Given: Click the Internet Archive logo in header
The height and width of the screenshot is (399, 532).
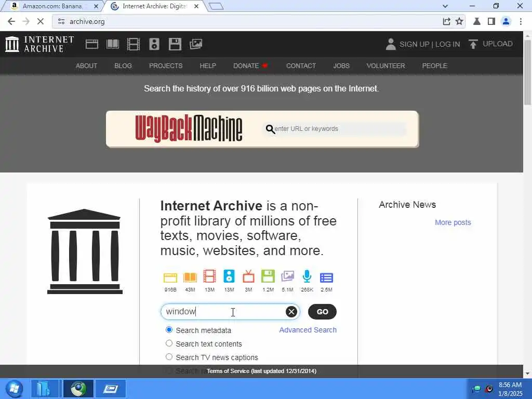Looking at the screenshot, I should 39,44.
